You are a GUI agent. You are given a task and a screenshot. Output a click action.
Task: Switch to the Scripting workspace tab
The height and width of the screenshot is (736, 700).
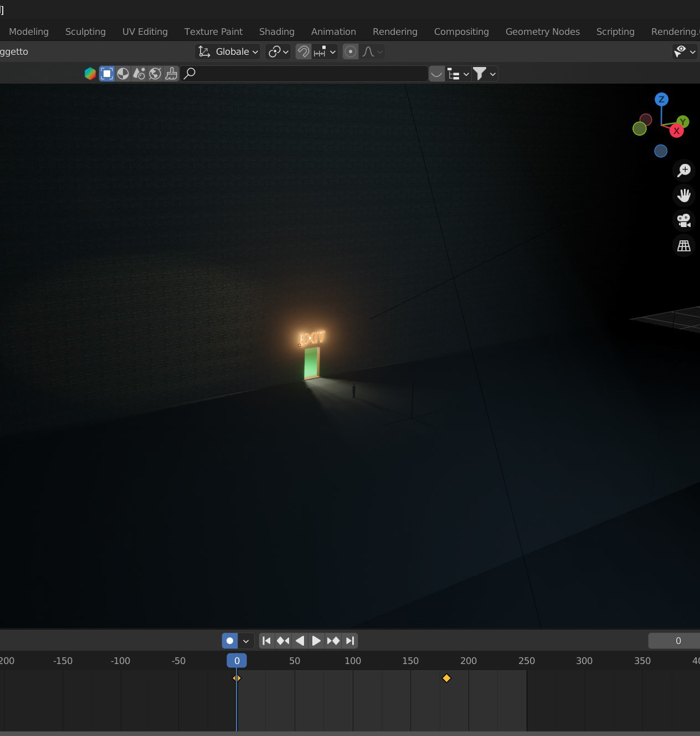tap(615, 32)
